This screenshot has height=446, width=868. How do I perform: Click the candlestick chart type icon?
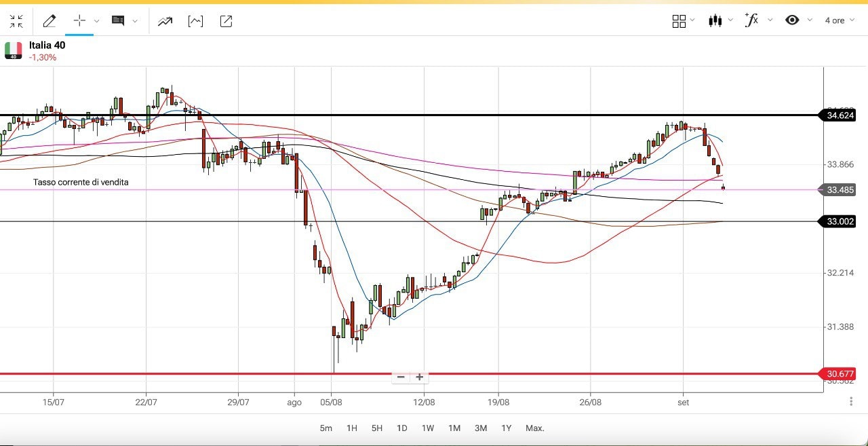715,20
